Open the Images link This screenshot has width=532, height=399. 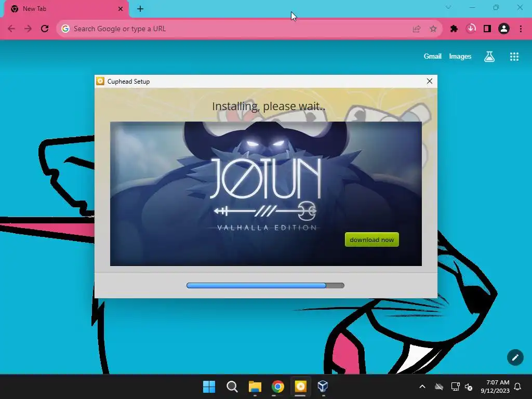460,56
